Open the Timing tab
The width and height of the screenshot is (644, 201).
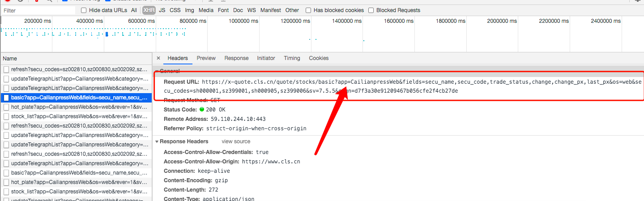[x=292, y=58]
